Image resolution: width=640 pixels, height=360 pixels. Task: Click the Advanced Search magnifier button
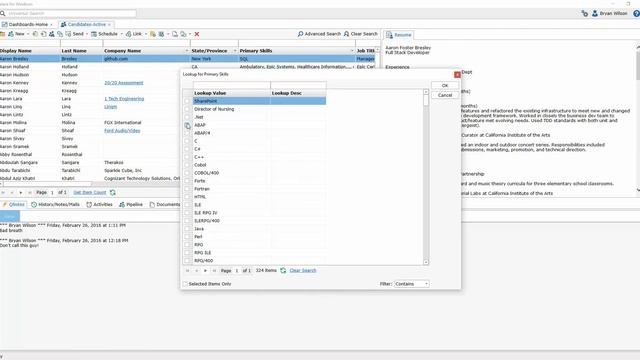point(319,34)
